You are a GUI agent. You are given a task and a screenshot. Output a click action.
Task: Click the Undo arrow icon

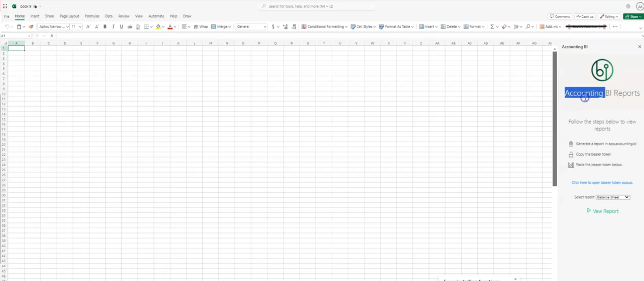pyautogui.click(x=7, y=27)
